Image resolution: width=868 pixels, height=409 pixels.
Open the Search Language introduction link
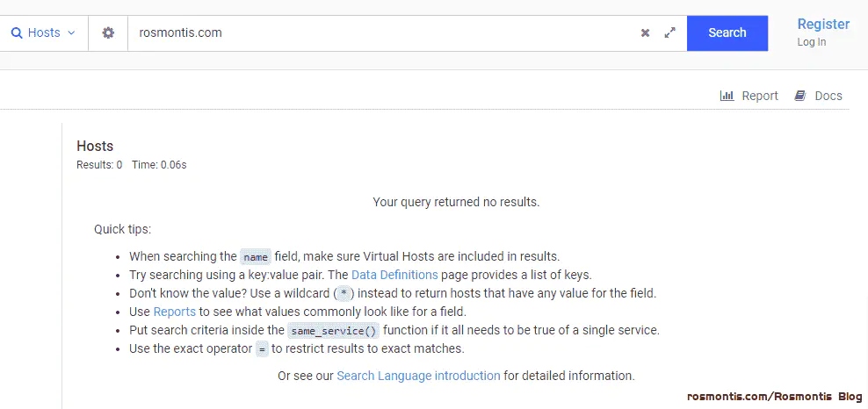(418, 376)
